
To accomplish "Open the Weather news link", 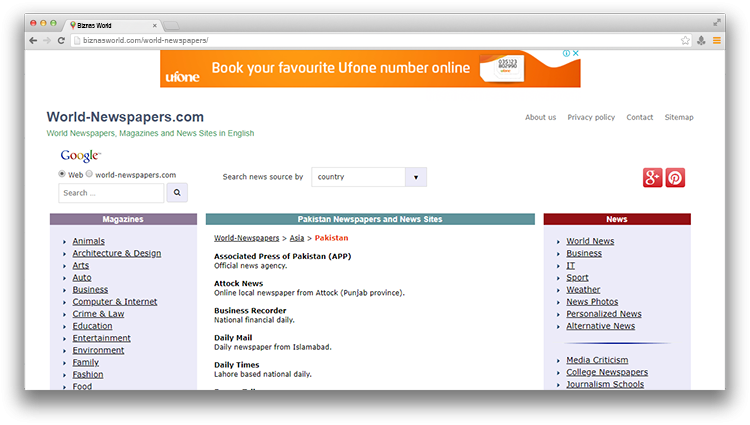I will [583, 290].
